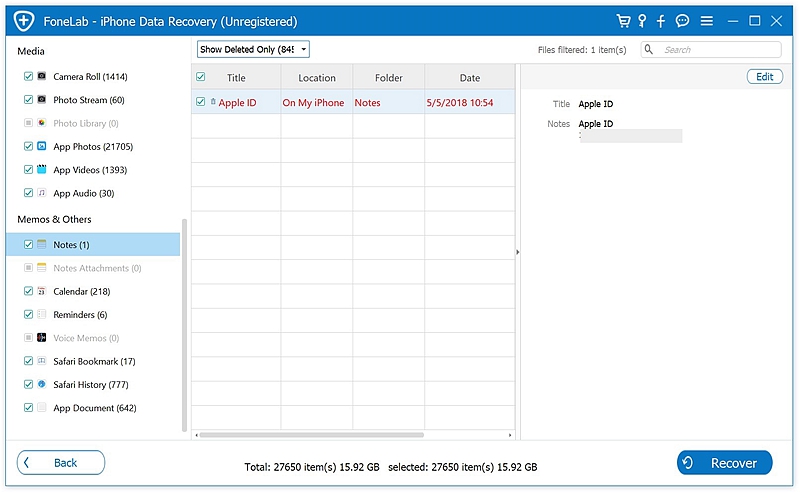The height and width of the screenshot is (493, 800).
Task: Click the Notes category icon
Action: [42, 244]
